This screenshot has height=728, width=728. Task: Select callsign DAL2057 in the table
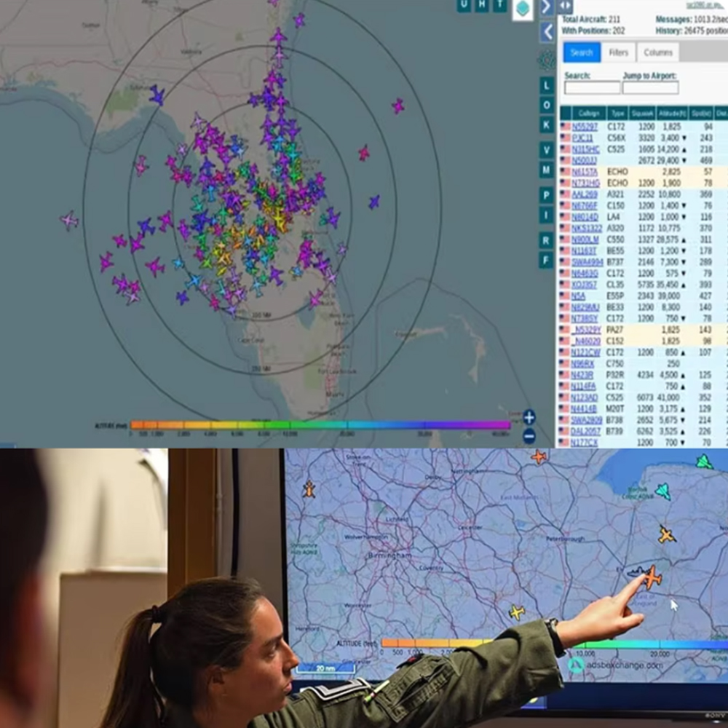point(585,430)
